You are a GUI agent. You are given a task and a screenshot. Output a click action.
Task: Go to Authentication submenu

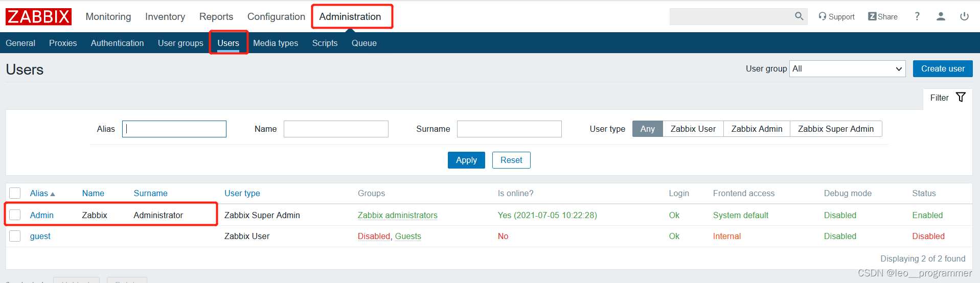(117, 43)
